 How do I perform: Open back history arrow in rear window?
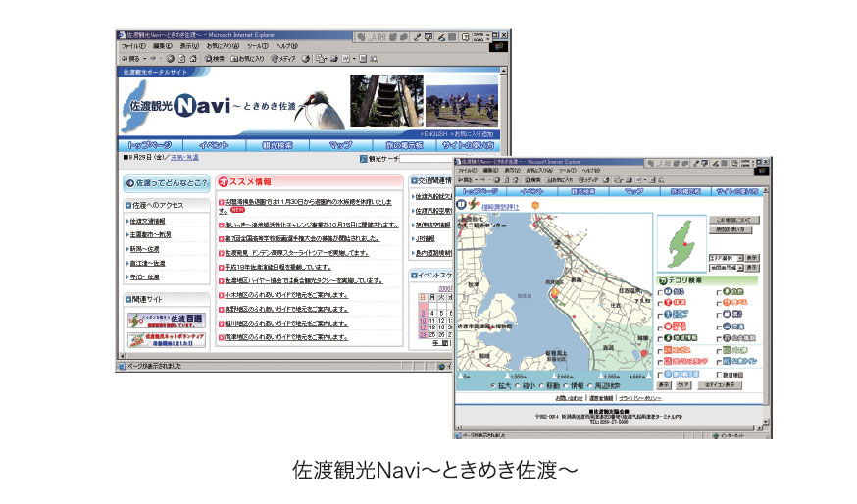(145, 59)
